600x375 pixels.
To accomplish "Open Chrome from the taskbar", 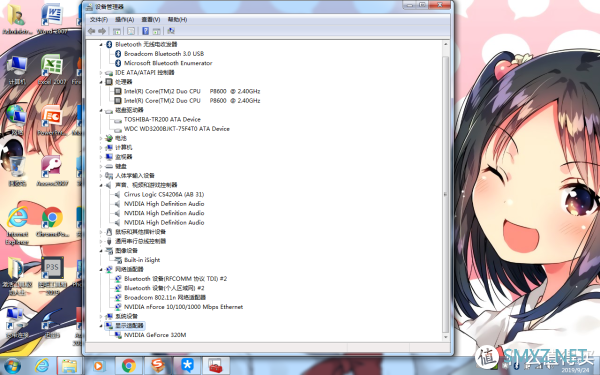I will [x=129, y=366].
